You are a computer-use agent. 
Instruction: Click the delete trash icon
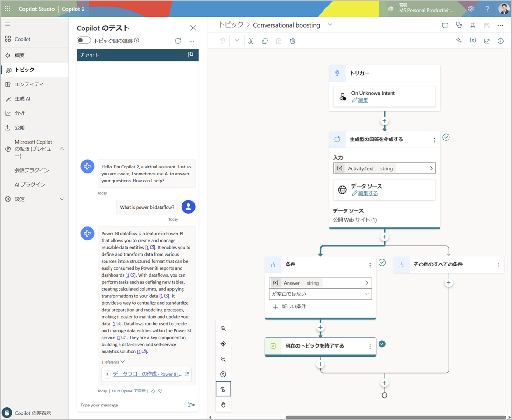tap(293, 41)
